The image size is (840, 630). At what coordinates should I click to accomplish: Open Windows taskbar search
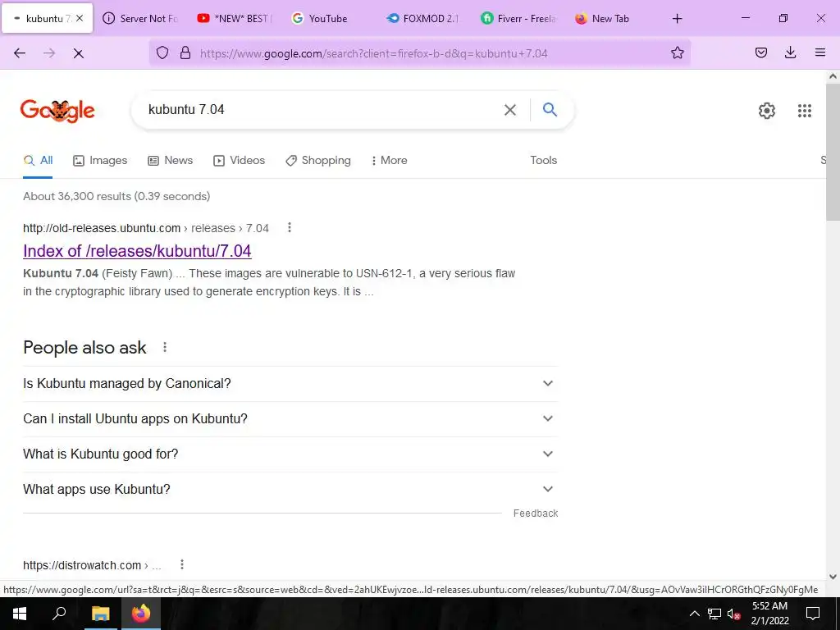tap(59, 614)
